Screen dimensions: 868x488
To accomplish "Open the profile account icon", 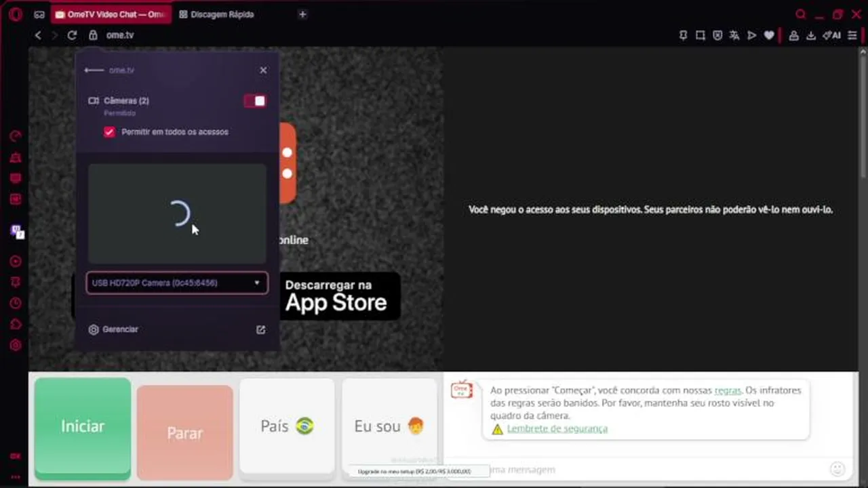I will point(793,35).
